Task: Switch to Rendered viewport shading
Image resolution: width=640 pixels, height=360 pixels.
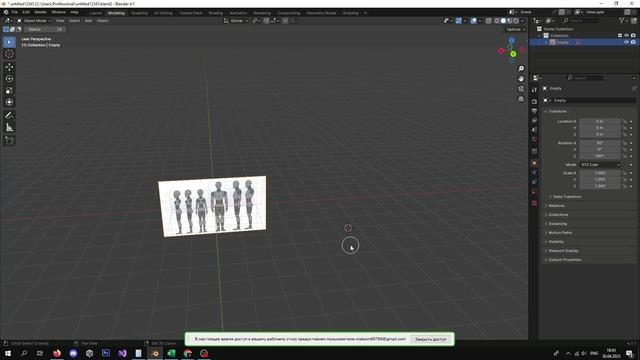Action: [516, 21]
